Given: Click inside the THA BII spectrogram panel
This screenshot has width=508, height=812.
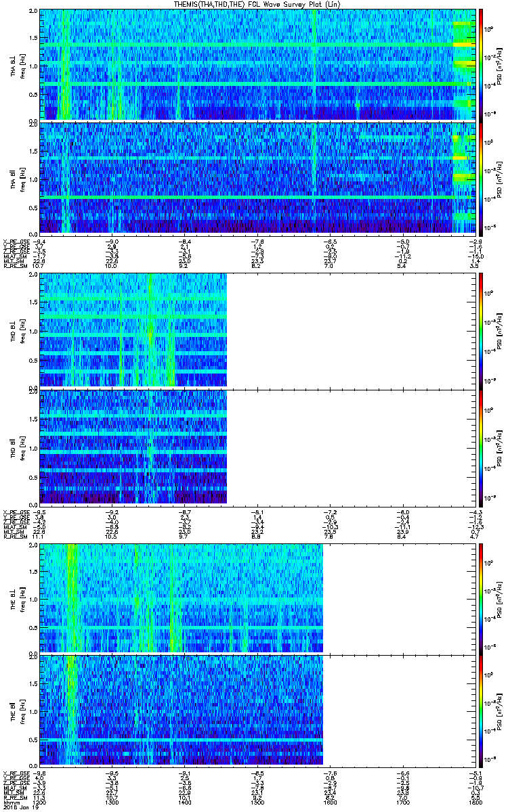Looking at the screenshot, I should coord(258,178).
